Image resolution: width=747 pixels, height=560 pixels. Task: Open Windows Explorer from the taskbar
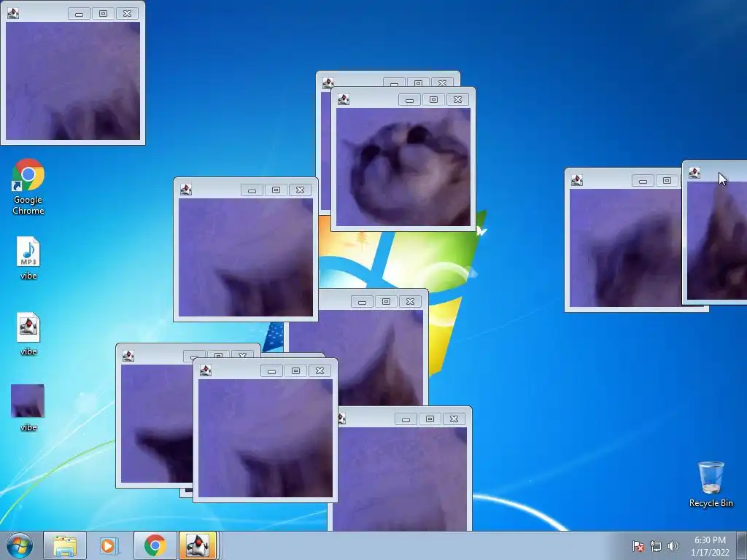tap(65, 545)
